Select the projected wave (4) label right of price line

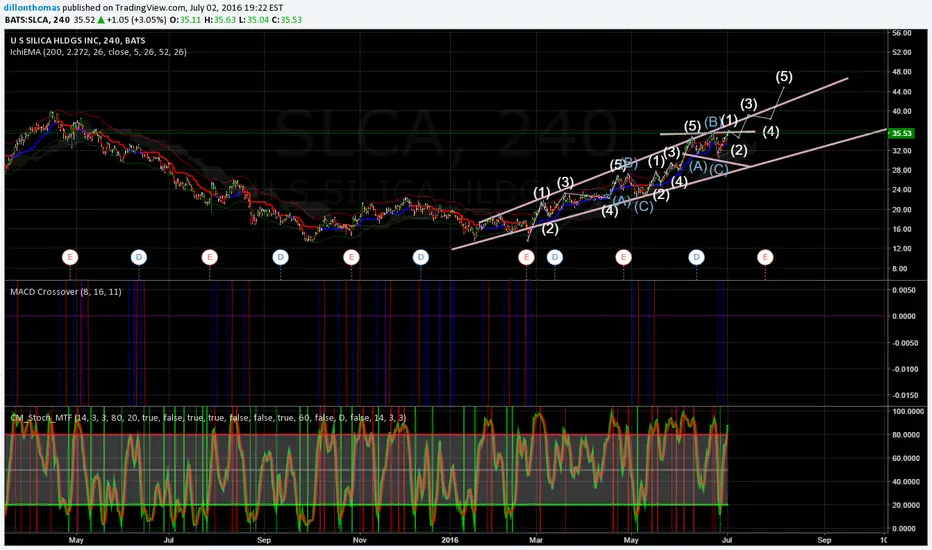(771, 131)
